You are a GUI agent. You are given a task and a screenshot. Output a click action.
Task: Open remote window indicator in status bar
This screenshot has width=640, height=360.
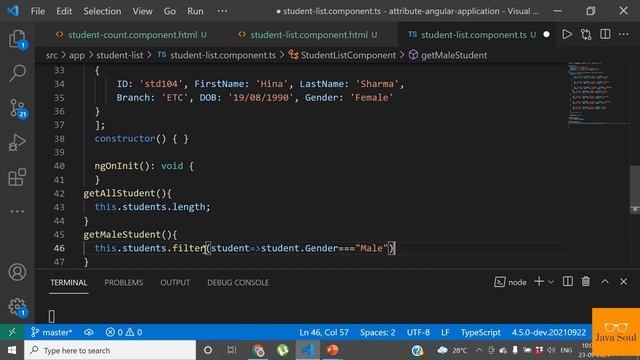click(12, 332)
